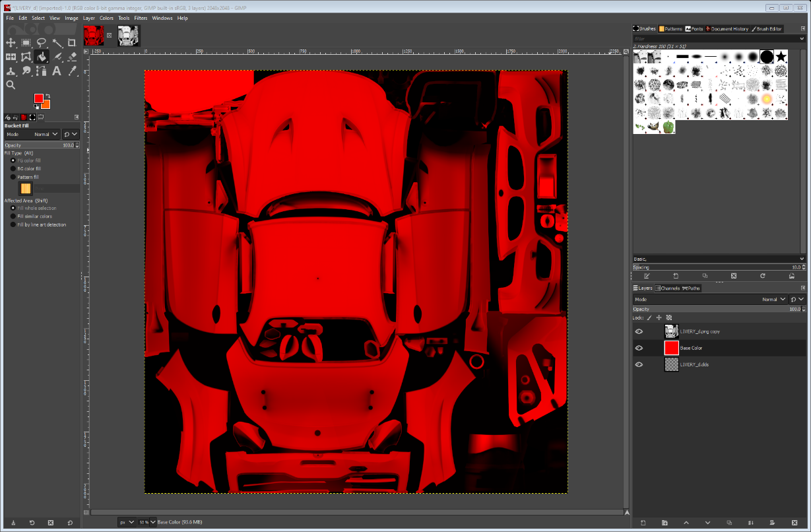This screenshot has height=532, width=811.
Task: Select the Crop tool
Action: 72,43
